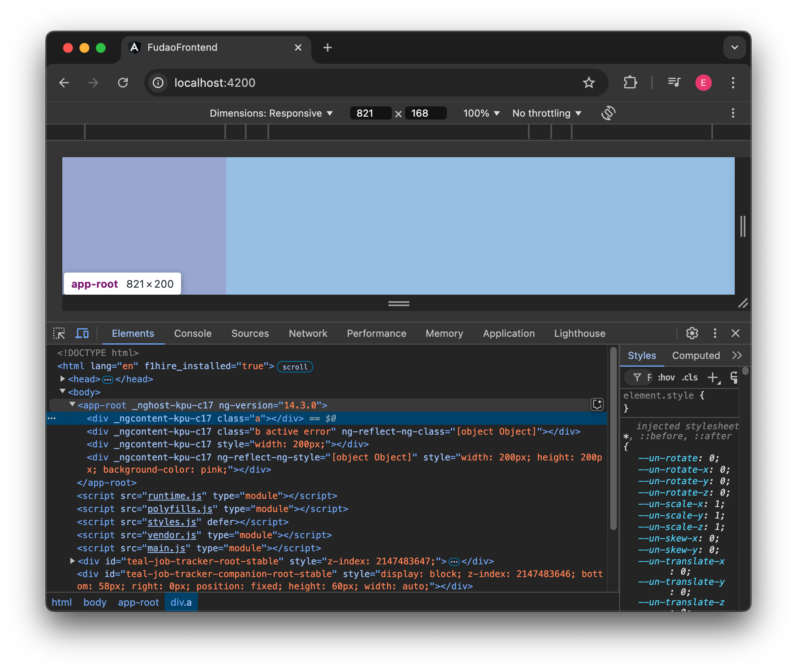The image size is (797, 672).
Task: Switch to the Console tab
Action: point(192,333)
